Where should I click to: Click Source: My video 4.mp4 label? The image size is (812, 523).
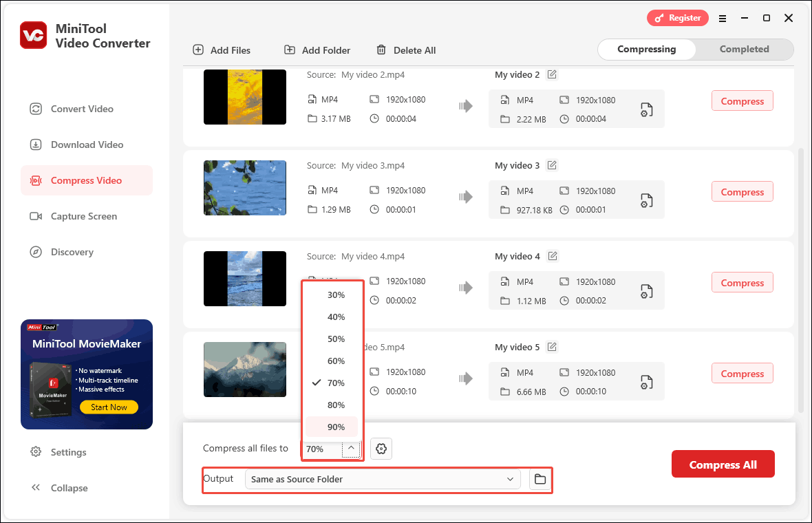(x=356, y=256)
